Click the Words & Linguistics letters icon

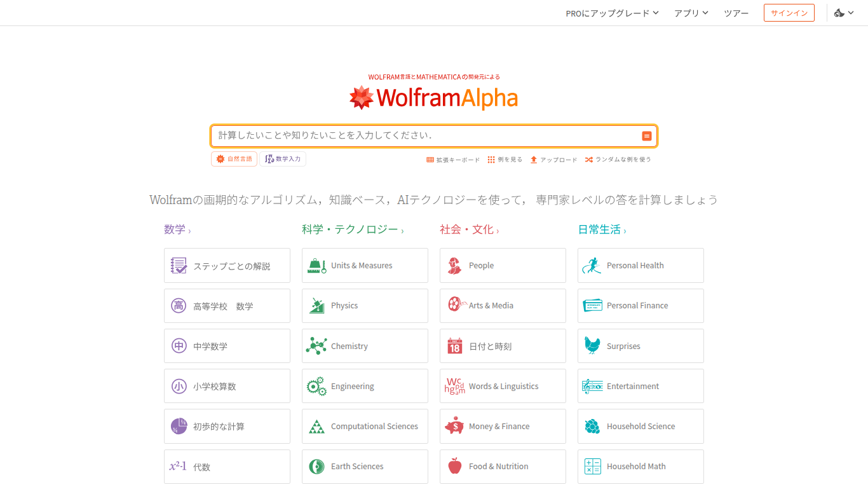coord(456,386)
